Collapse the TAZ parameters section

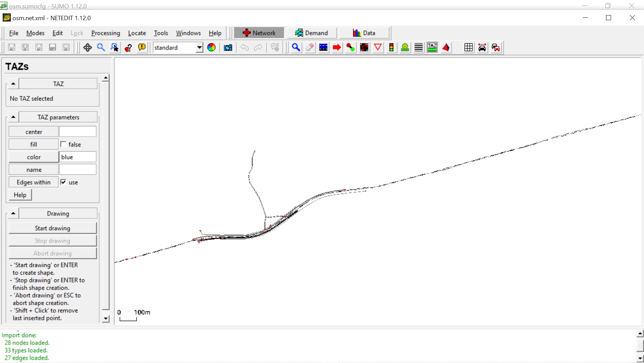pyautogui.click(x=13, y=117)
